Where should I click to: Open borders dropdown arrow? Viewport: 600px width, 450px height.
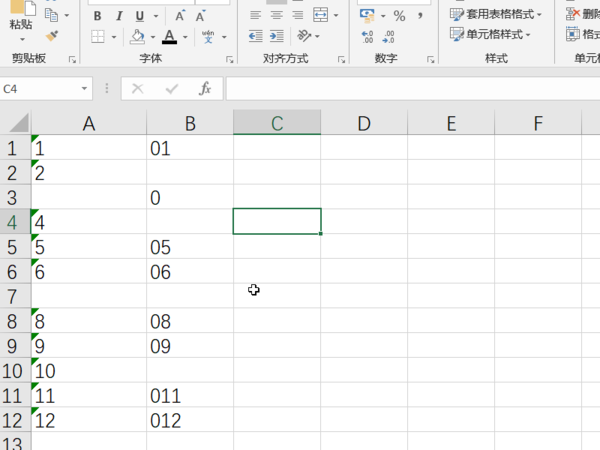[x=114, y=37]
